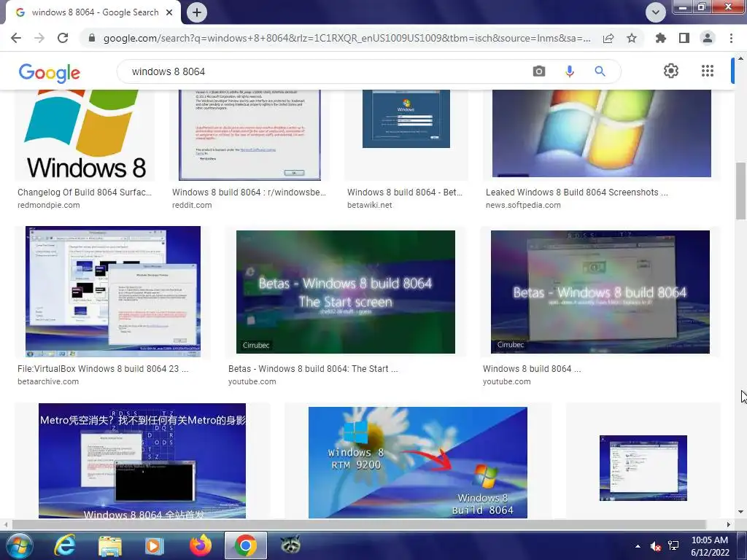Open the reddit build 8064 dialog thumbnail

[x=249, y=135]
